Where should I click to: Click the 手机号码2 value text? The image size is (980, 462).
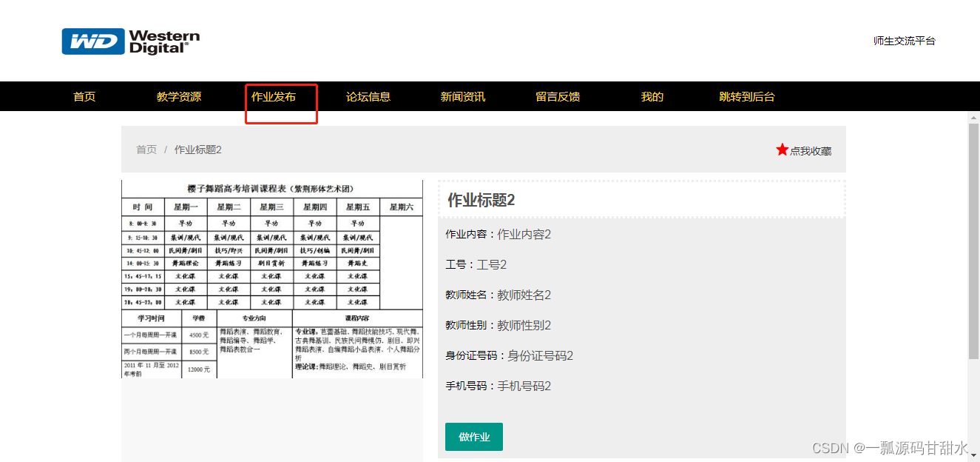point(524,386)
